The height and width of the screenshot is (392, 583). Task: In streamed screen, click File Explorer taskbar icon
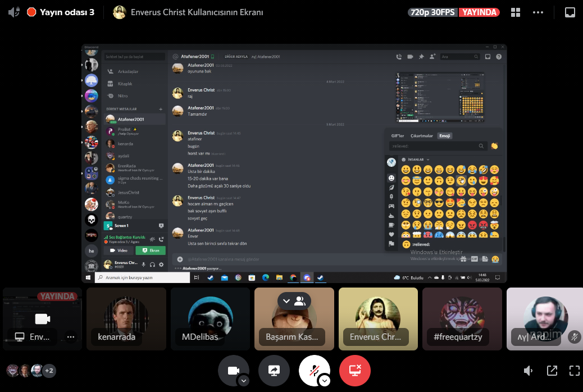tap(279, 277)
